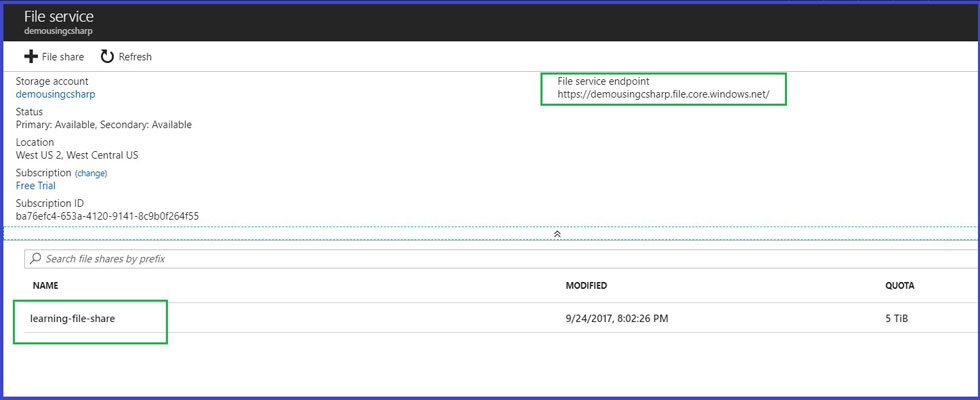
Task: Click the NAME column header
Action: 46,286
